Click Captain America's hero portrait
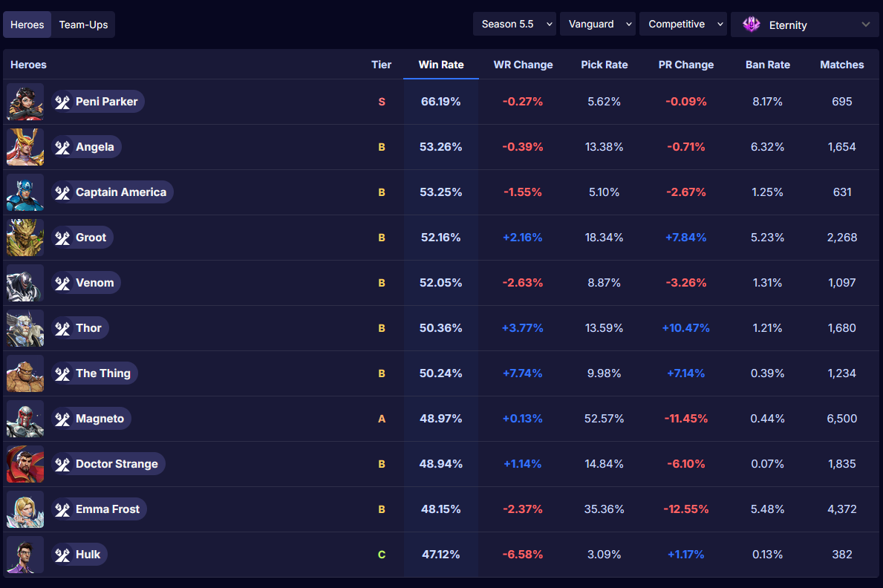This screenshot has width=883, height=588. pyautogui.click(x=25, y=192)
